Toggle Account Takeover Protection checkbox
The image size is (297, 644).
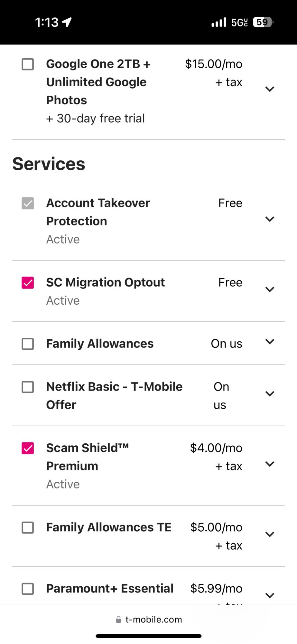pyautogui.click(x=28, y=203)
